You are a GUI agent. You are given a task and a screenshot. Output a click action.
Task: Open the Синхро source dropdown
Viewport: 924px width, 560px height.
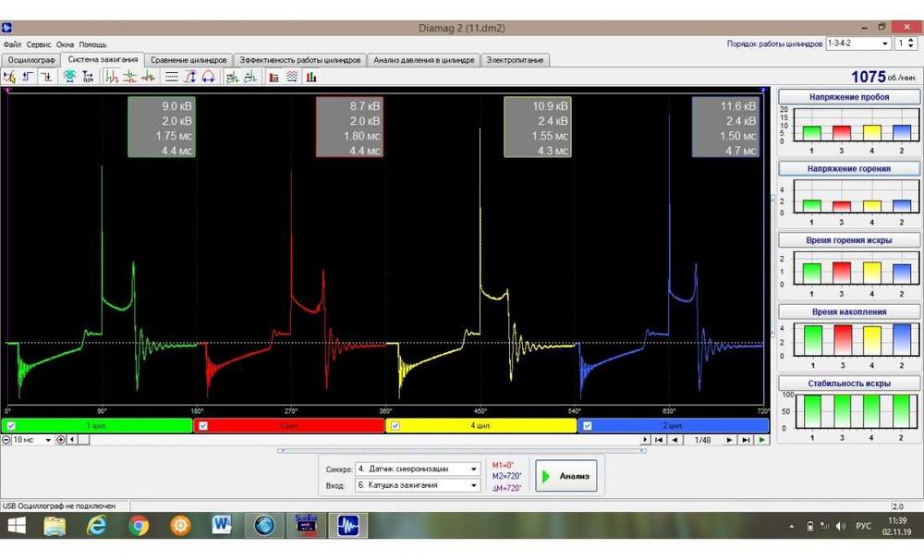[x=474, y=469]
